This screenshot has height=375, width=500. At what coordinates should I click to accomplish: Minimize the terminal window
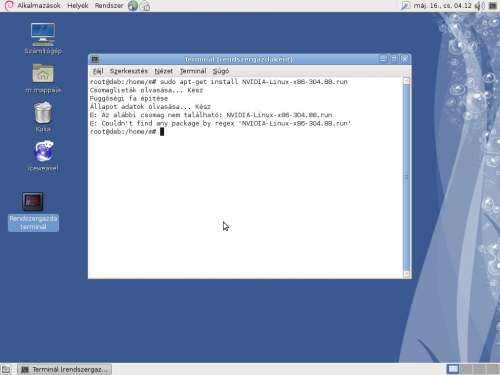point(383,59)
